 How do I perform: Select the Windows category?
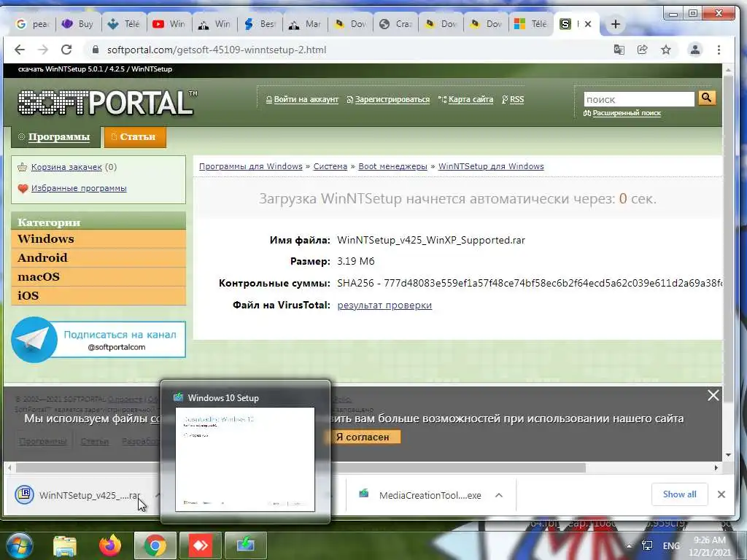98,238
